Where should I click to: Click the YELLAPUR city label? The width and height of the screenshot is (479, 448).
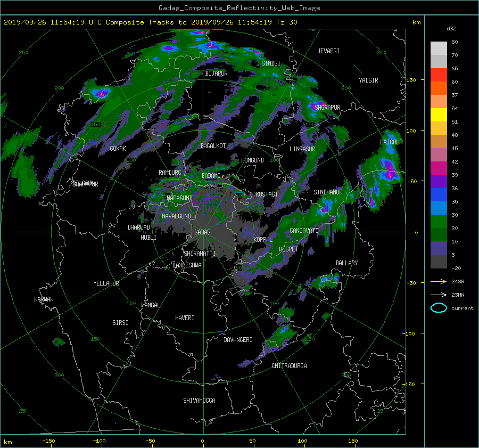(106, 283)
